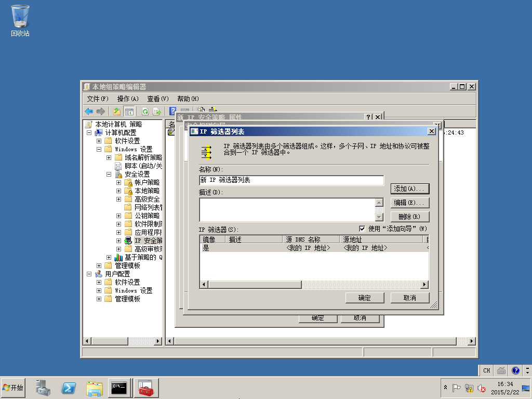532x399 pixels.
Task: Collapse the 安全设置 tree node
Action: [x=109, y=175]
